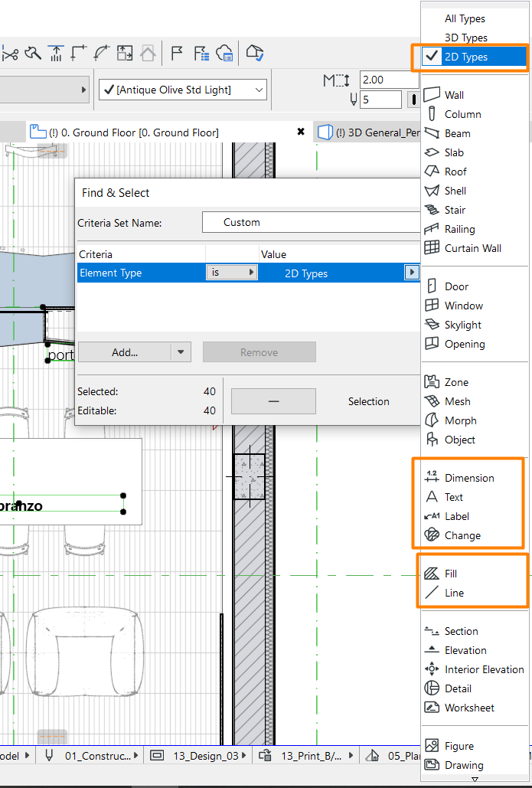Click the flag icon in top toolbar
532x788 pixels.
click(176, 53)
